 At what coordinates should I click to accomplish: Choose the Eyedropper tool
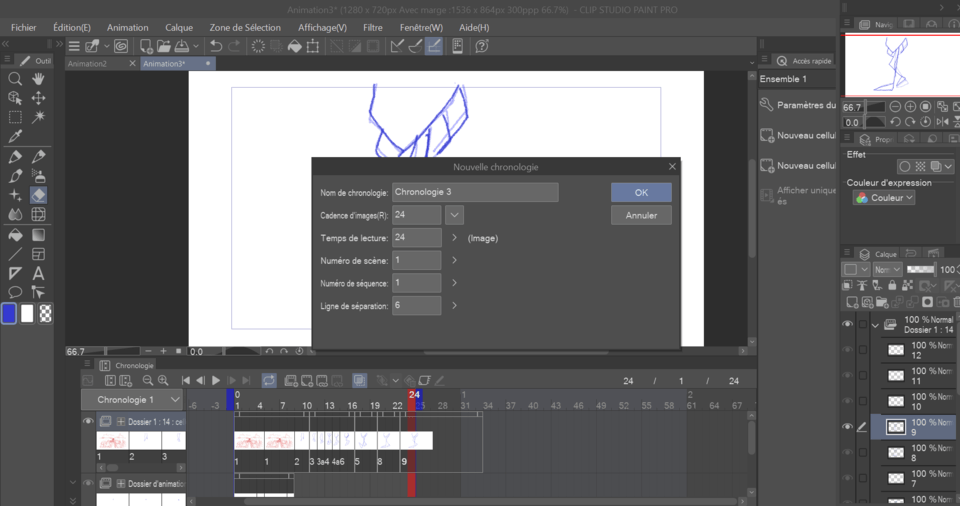pos(15,136)
